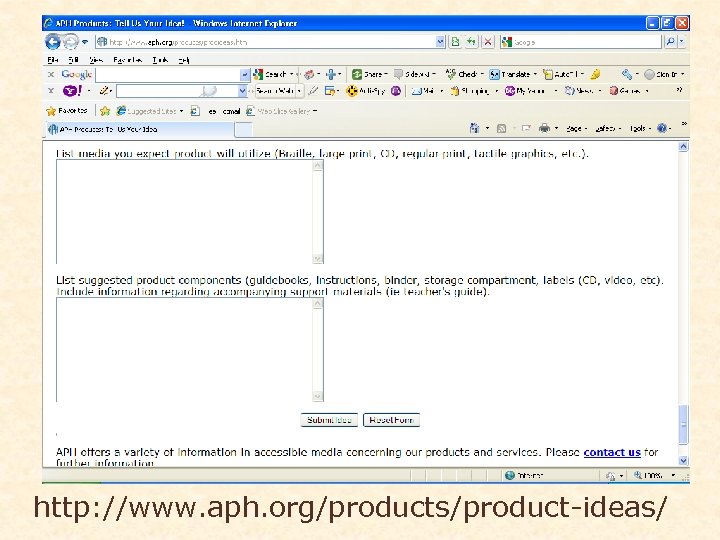Click the AutoFill toolbar button

[562, 74]
